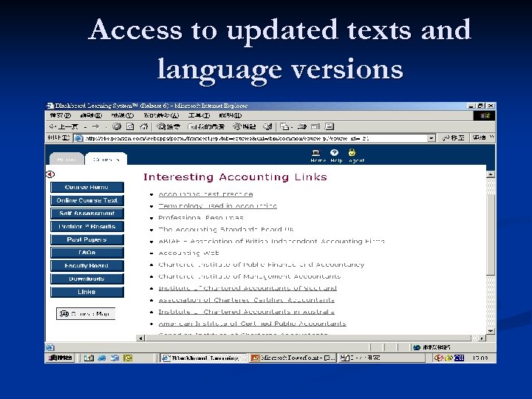Click the Blackboard Learning taskbar button

[x=203, y=358]
